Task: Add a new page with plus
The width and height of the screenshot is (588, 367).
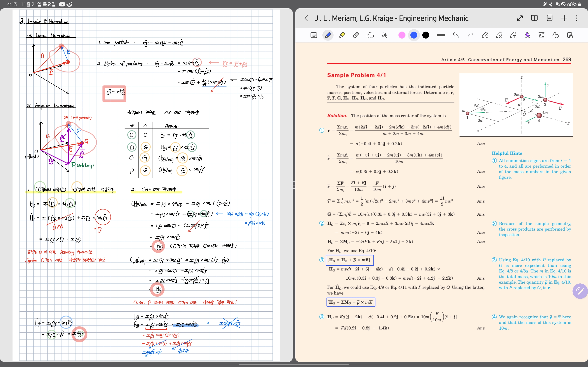Action: click(564, 18)
